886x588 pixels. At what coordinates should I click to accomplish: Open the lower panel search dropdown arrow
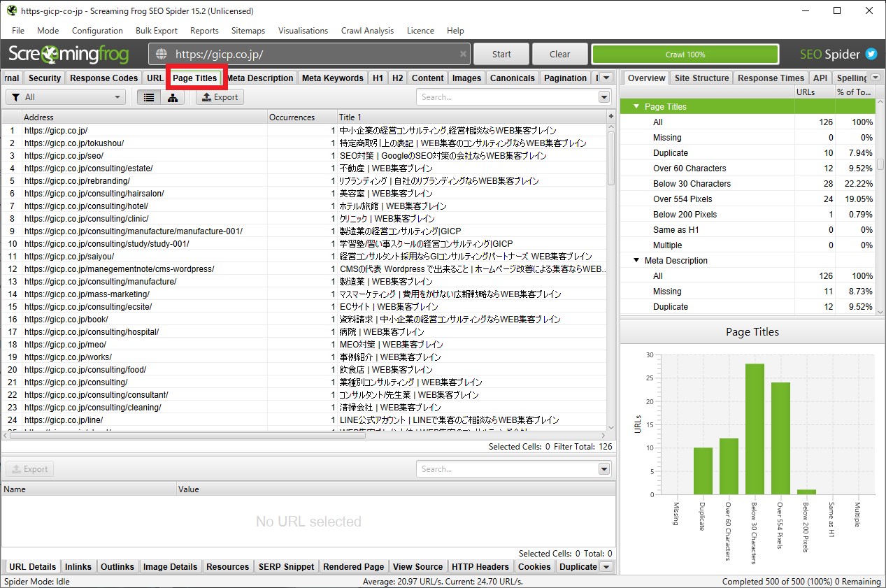point(603,469)
